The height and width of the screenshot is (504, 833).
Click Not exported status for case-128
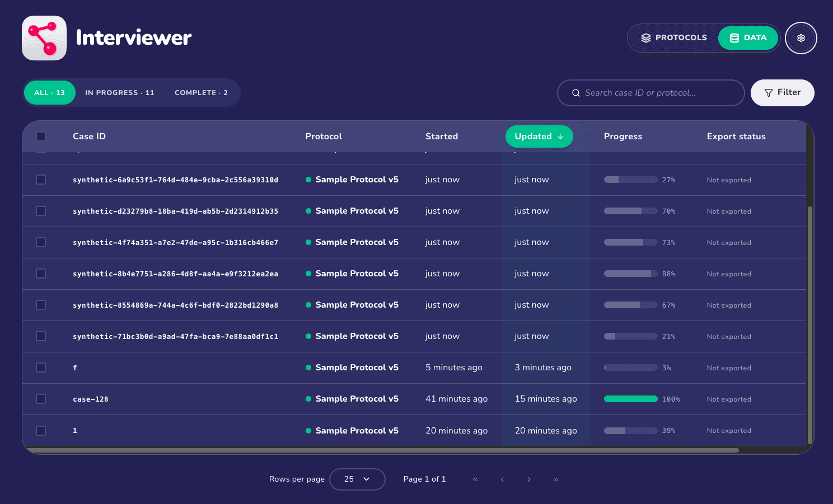click(x=729, y=399)
